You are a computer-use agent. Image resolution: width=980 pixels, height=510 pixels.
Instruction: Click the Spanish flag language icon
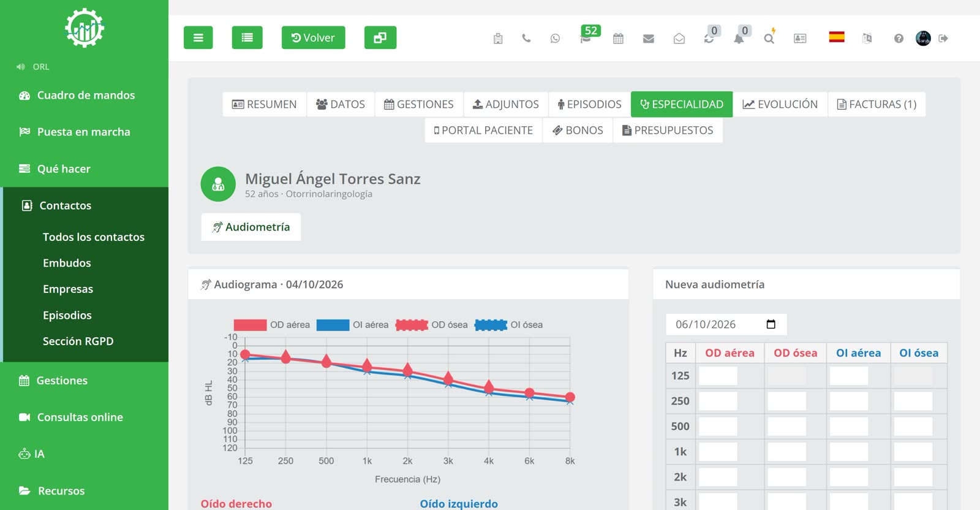tap(837, 37)
